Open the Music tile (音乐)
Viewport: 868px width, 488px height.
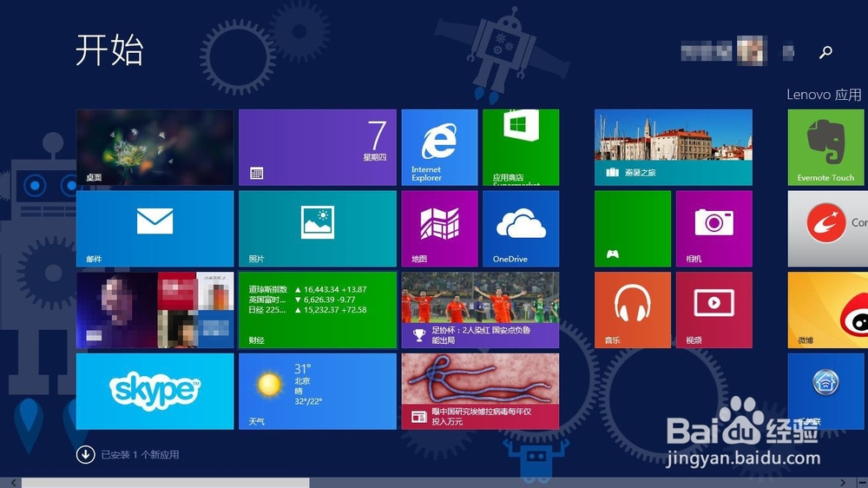click(633, 310)
